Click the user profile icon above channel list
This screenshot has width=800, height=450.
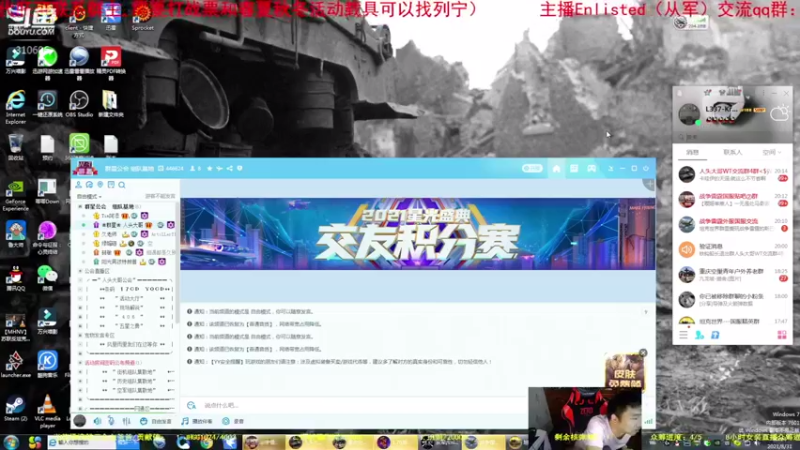point(79,185)
